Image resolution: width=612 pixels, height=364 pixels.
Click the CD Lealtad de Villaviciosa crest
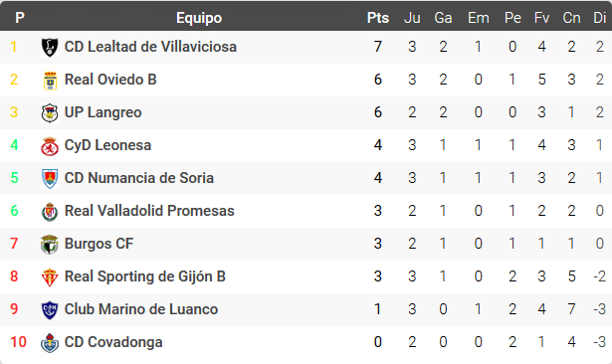coord(50,47)
